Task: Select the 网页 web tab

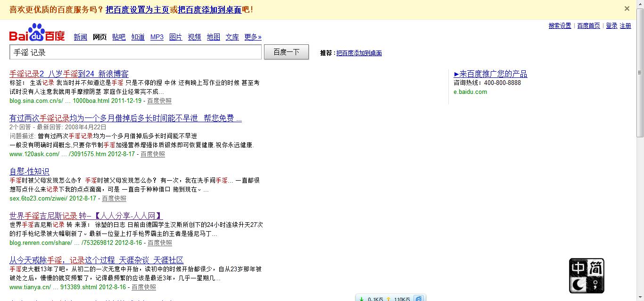Action: pyautogui.click(x=100, y=37)
